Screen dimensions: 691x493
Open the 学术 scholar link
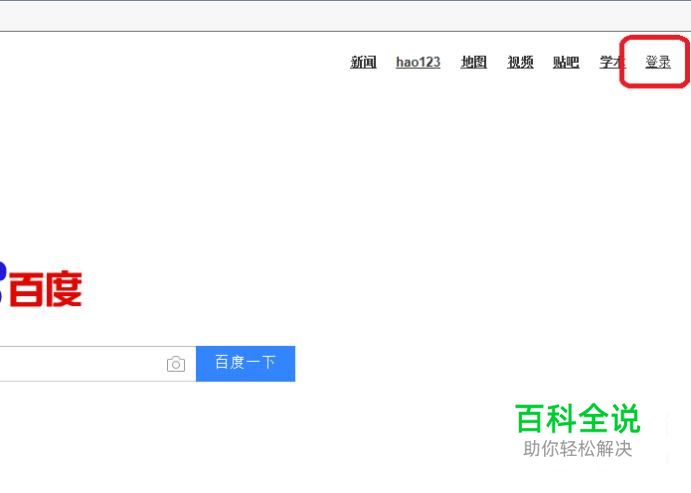612,62
